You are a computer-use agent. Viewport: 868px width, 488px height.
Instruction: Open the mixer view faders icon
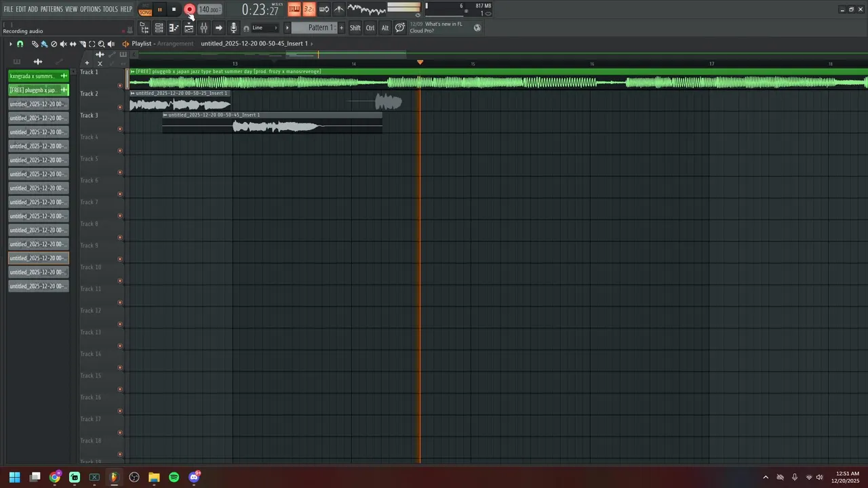pyautogui.click(x=204, y=28)
